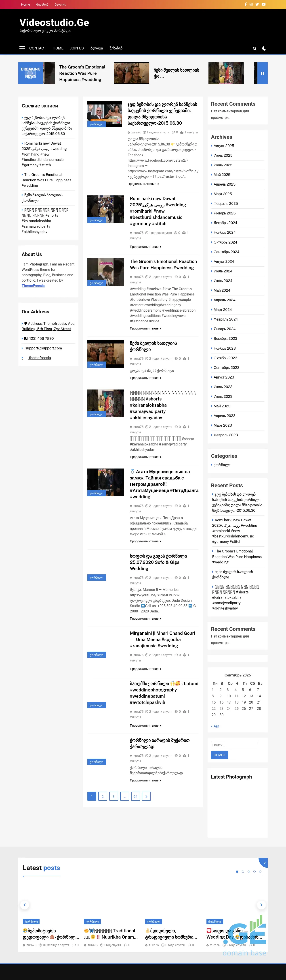Open the hamburger menu icon beside CONTACT
This screenshot has width=286, height=980.
pos(22,48)
